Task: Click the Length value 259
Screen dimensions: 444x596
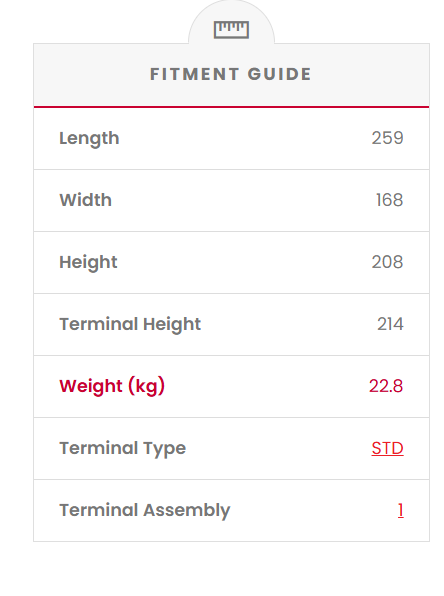Action: (387, 138)
